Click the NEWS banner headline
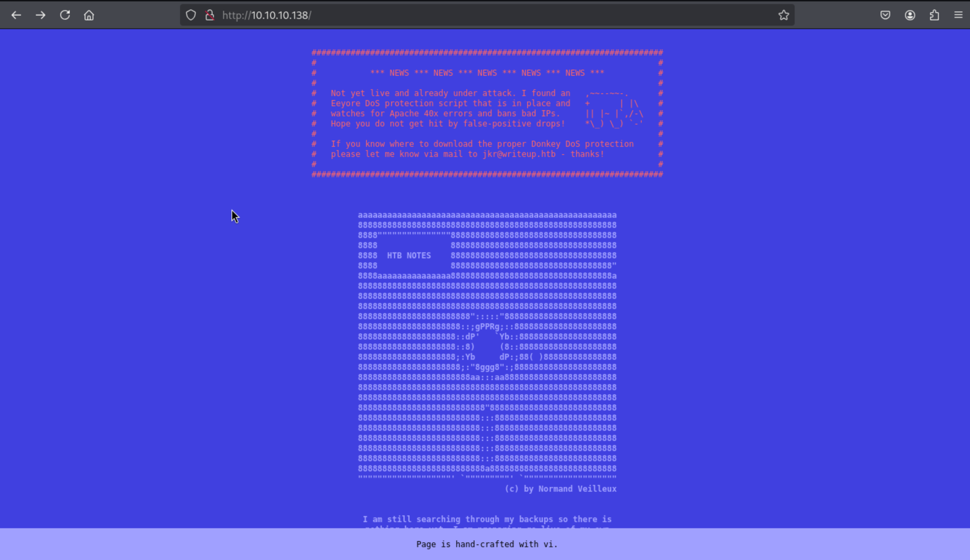This screenshot has height=560, width=970. tap(487, 73)
